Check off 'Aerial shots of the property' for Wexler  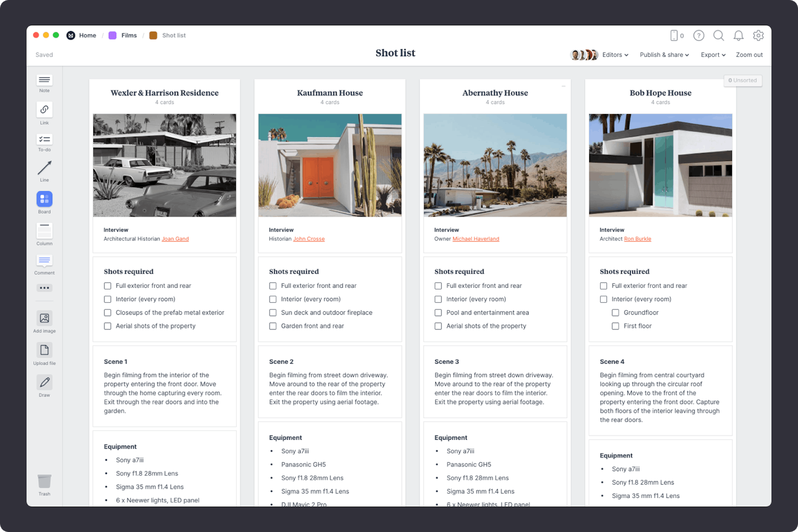point(107,326)
